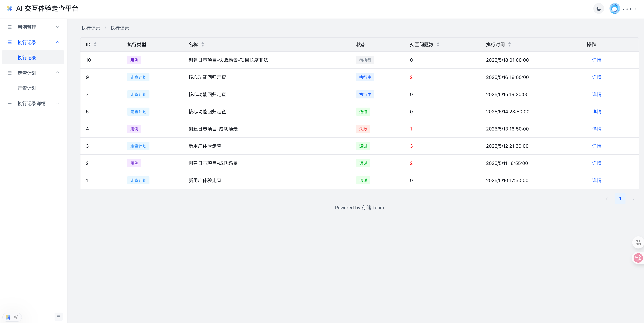Click the 操作 column header

[591, 45]
